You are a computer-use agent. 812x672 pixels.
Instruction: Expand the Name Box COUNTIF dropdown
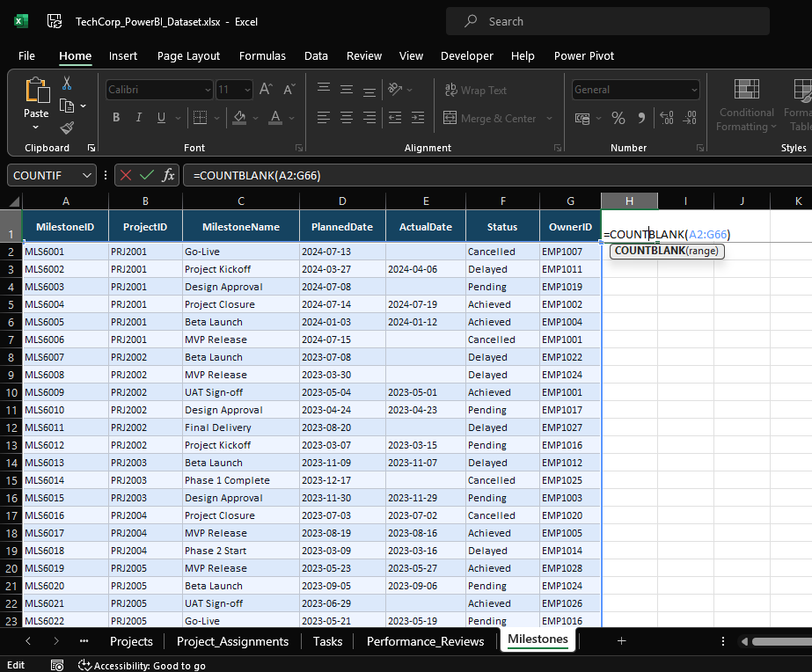[x=86, y=176]
